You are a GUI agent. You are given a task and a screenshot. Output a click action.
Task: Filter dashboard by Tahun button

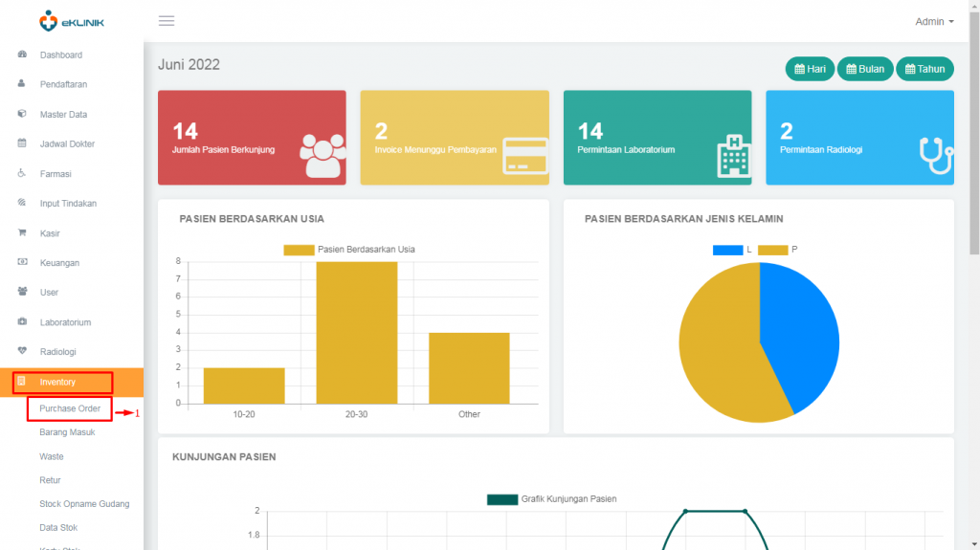pyautogui.click(x=925, y=69)
